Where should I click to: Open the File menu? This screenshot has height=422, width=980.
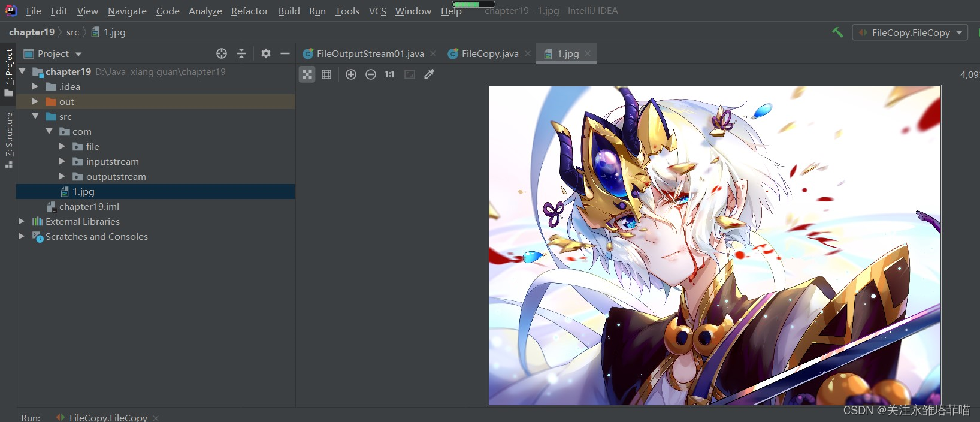(34, 11)
